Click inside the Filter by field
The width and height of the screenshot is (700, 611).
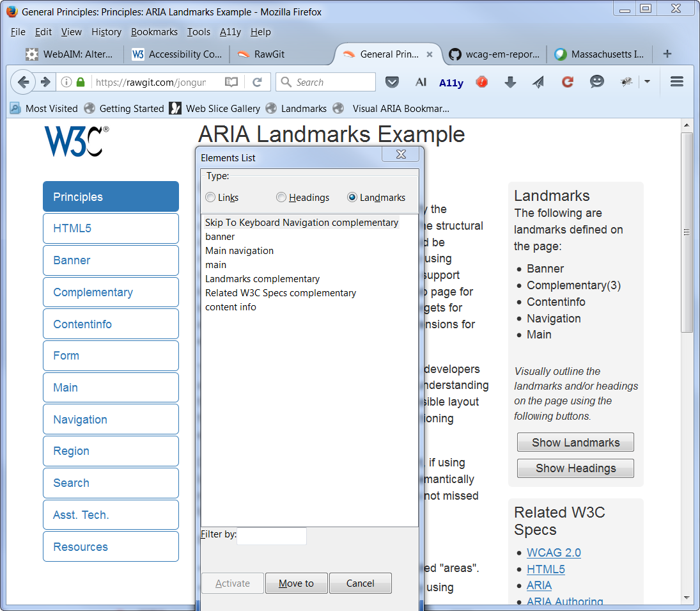point(271,536)
